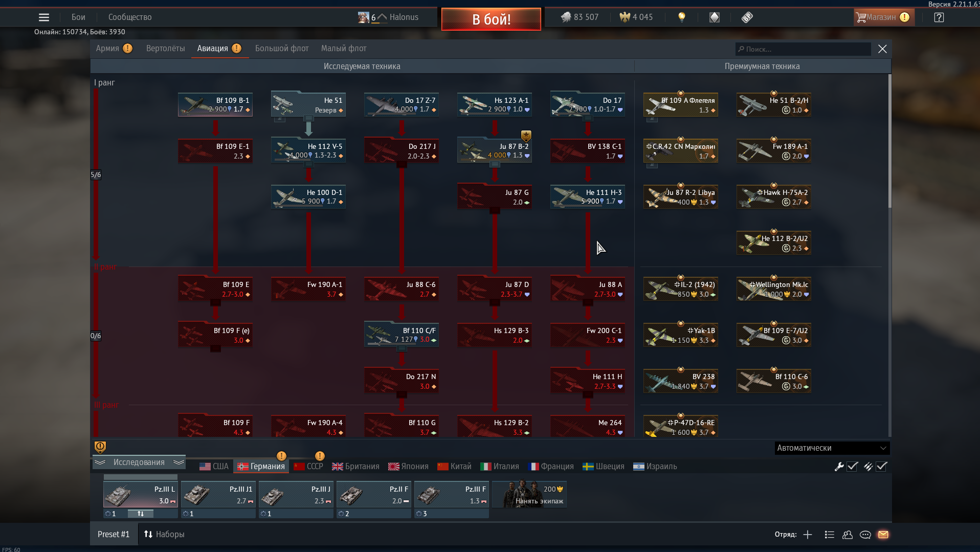
Task: Select the Preset #1 button
Action: coord(114,535)
